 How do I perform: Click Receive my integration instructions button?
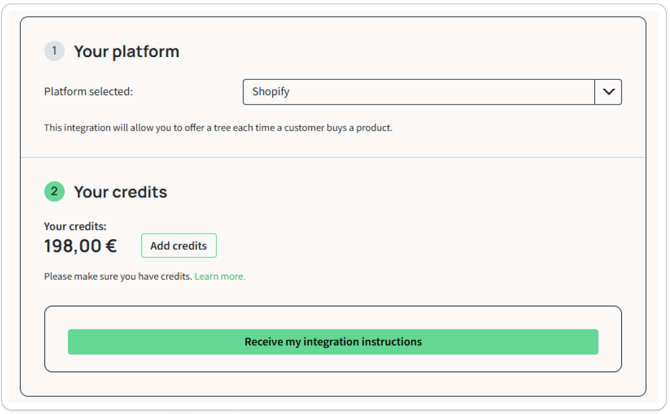tap(333, 342)
